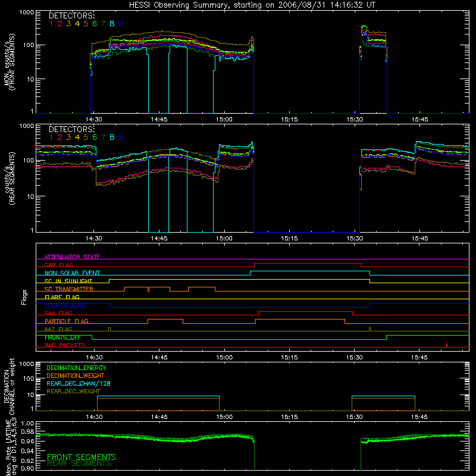
Task: Click the DECIMATION_ENERGY legend entry
Action: [76, 368]
